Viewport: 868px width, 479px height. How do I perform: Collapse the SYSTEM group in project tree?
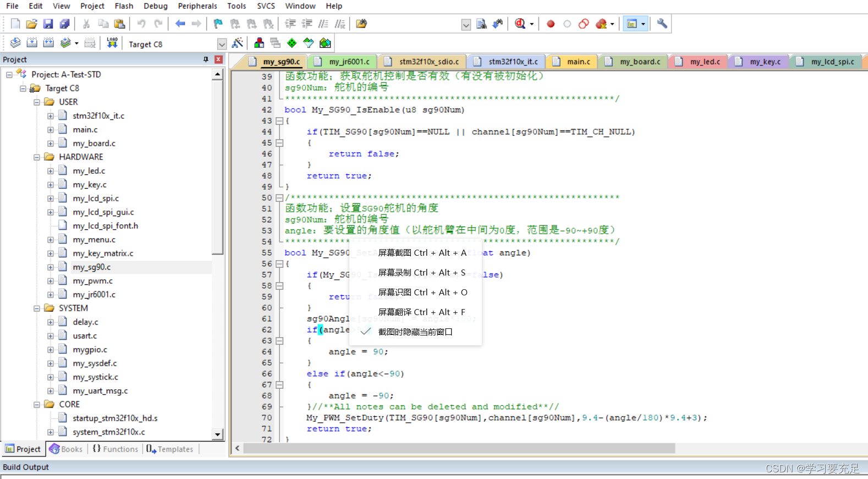(x=37, y=309)
